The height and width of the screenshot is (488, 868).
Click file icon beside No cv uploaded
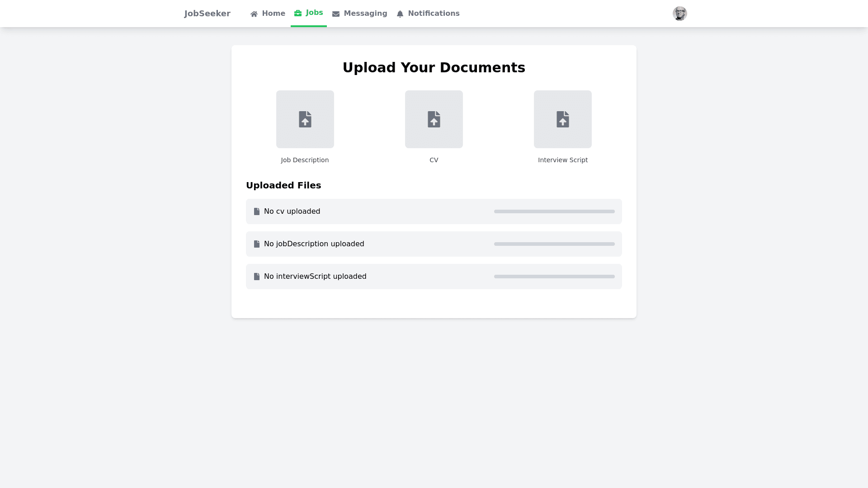click(x=257, y=211)
